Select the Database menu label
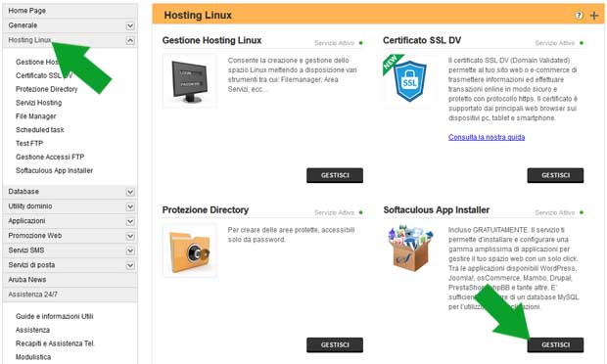The image size is (607, 364). pos(23,192)
